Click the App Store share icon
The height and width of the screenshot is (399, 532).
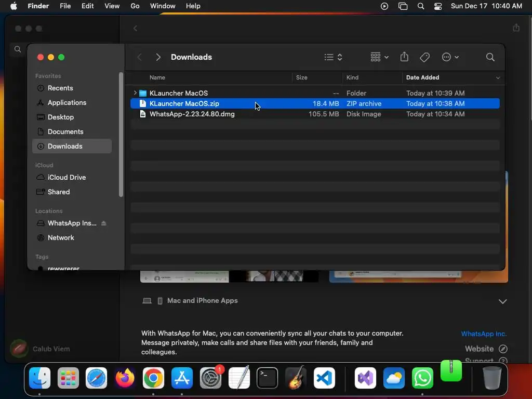[516, 28]
